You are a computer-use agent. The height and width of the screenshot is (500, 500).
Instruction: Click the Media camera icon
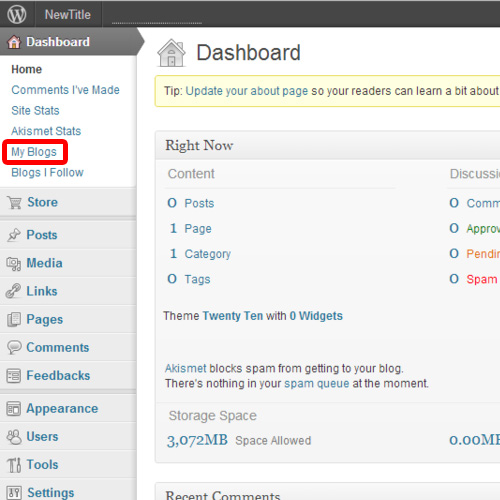(x=14, y=264)
